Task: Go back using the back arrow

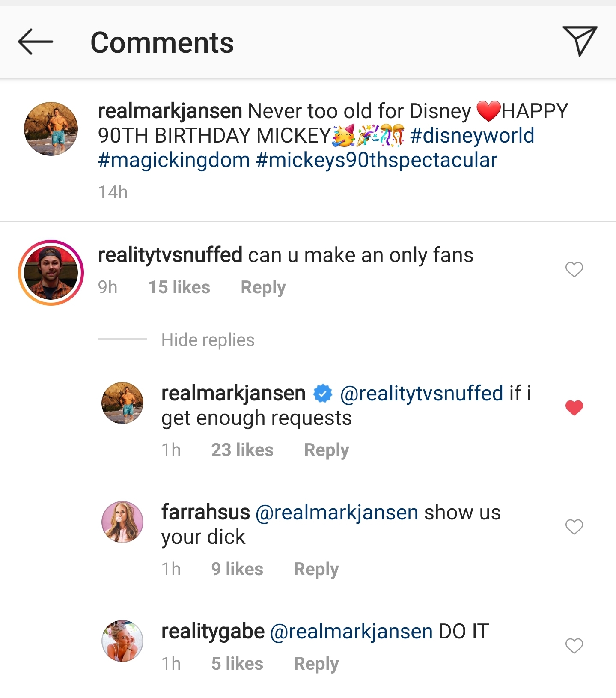Action: [36, 42]
